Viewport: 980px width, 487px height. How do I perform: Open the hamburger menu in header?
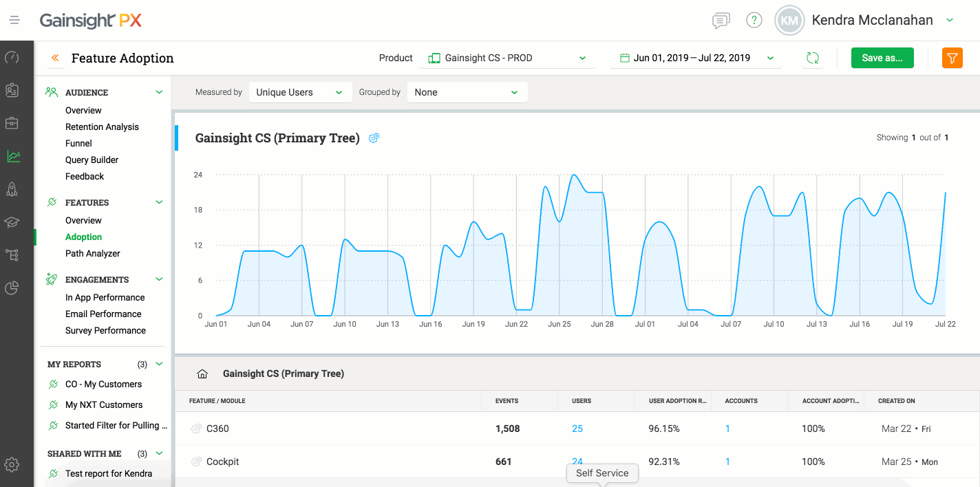click(14, 21)
